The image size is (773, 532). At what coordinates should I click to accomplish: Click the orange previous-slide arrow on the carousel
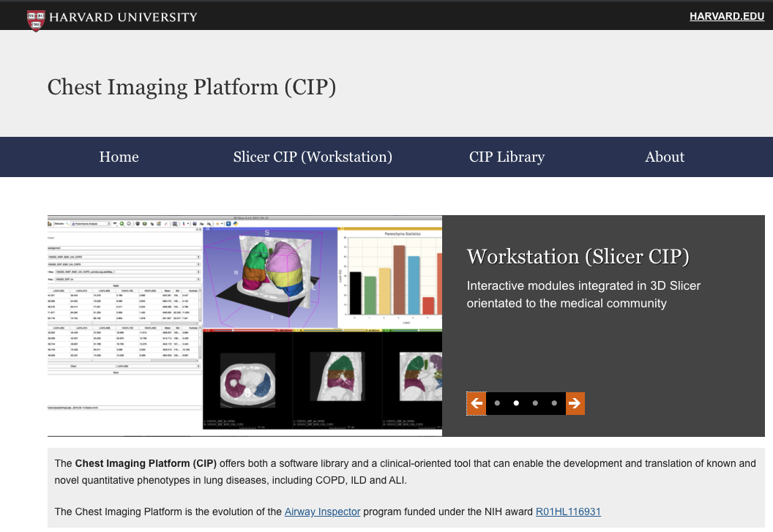[x=476, y=403]
